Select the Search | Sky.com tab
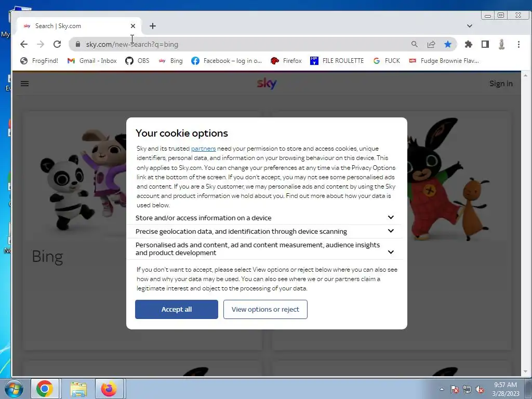 (78, 26)
